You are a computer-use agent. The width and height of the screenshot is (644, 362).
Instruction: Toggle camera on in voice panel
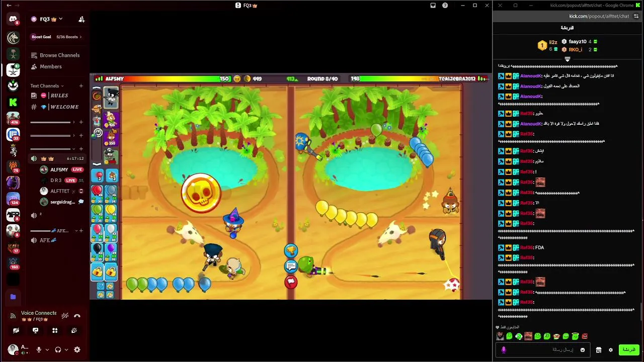click(x=16, y=330)
